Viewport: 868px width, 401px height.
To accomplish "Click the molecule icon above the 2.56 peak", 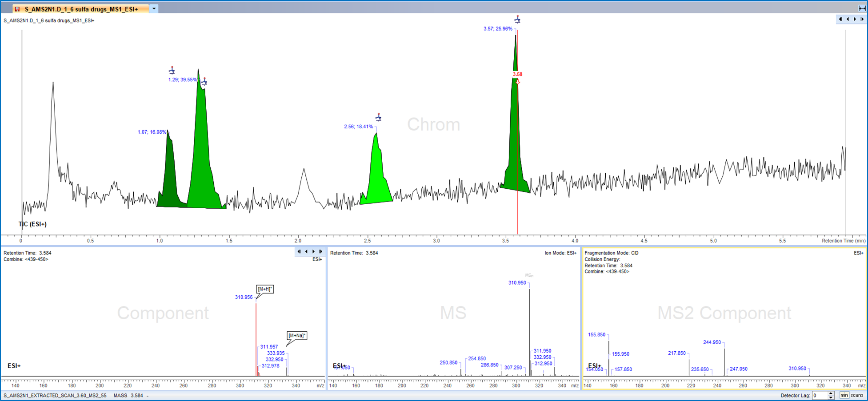I will pos(378,117).
